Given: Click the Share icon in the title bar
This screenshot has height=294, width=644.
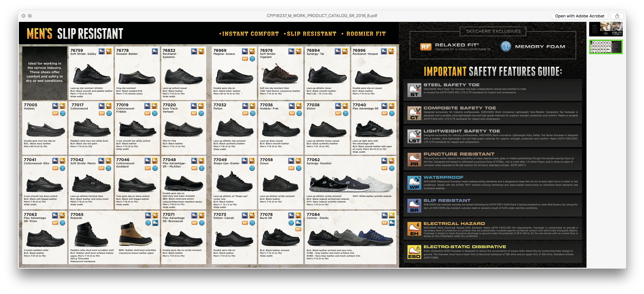Looking at the screenshot, I should pyautogui.click(x=617, y=16).
